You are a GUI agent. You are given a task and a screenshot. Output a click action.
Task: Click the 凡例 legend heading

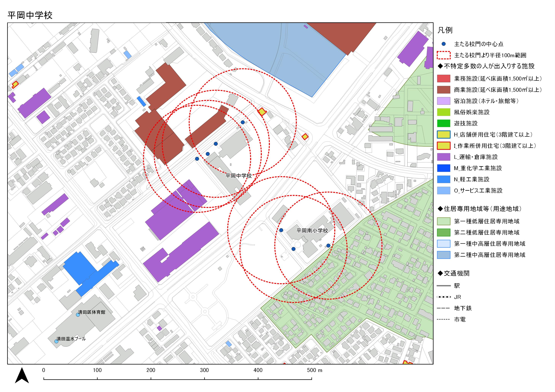click(445, 30)
